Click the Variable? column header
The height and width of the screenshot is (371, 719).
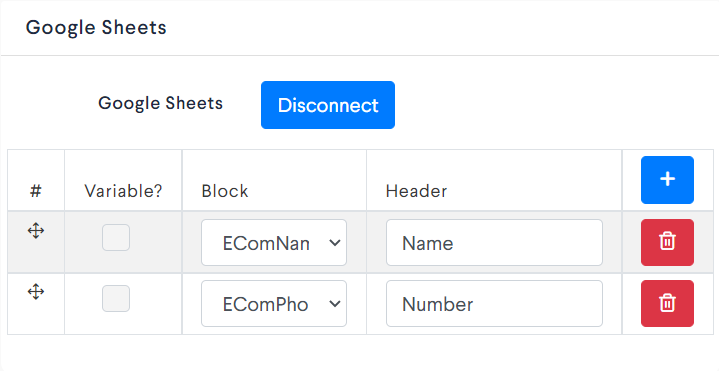point(123,191)
